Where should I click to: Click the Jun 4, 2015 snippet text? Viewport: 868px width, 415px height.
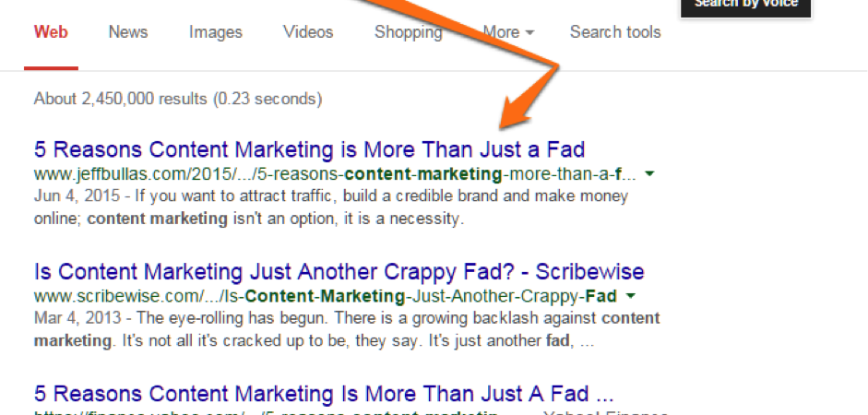pyautogui.click(x=331, y=207)
